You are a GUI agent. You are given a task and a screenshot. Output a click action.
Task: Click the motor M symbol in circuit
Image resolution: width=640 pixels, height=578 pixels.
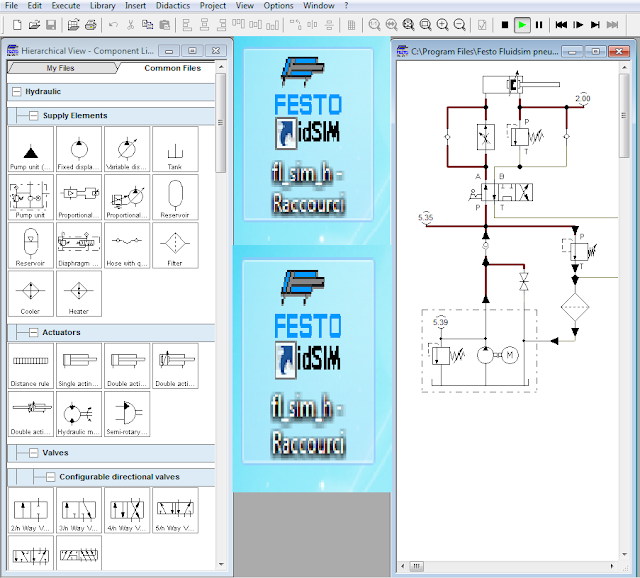tap(509, 355)
